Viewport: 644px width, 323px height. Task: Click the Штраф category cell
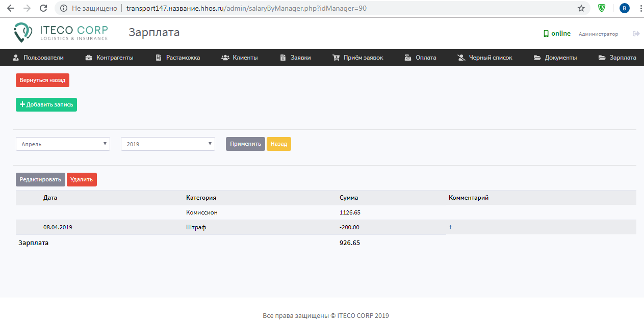[x=196, y=227]
